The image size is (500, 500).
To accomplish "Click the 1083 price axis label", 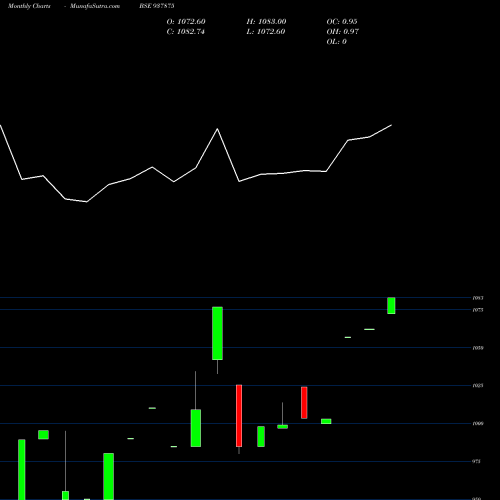I will pyautogui.click(x=478, y=298).
